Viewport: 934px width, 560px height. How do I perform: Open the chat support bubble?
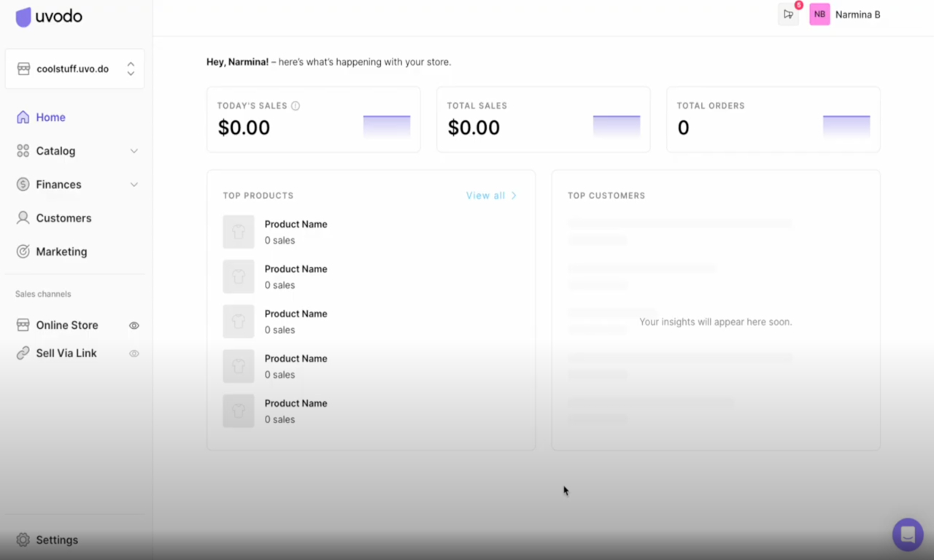tap(908, 534)
